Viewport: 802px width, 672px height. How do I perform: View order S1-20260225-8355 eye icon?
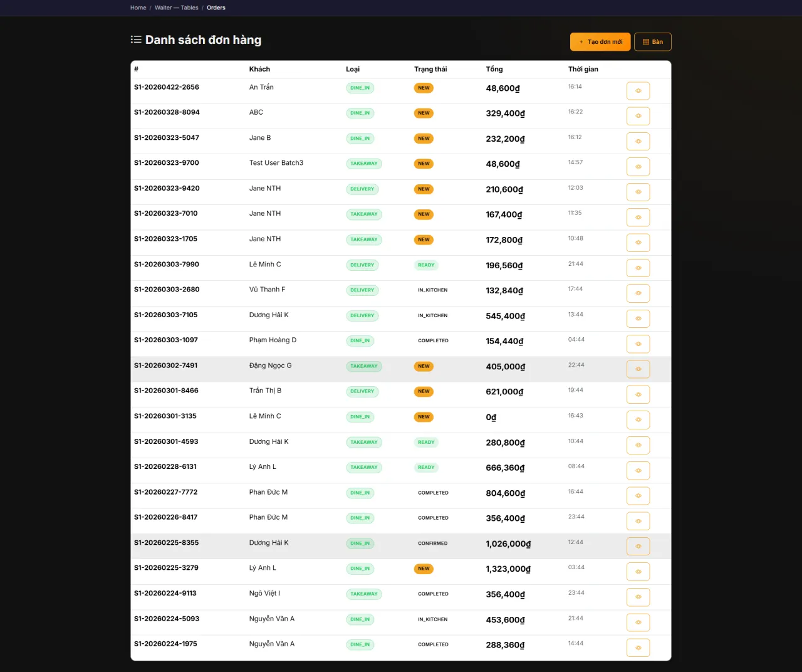click(x=638, y=547)
